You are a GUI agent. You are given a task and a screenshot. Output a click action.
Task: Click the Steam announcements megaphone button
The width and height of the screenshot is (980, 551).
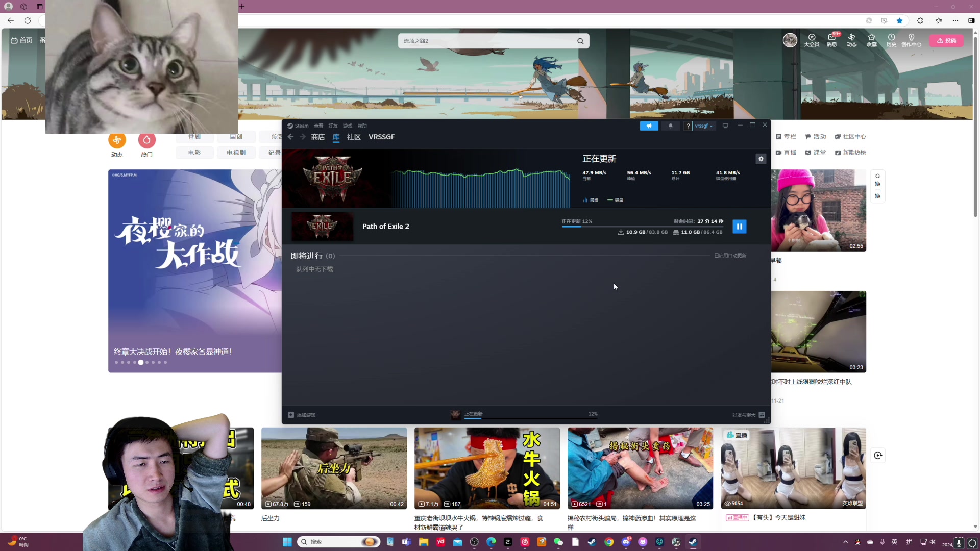click(x=649, y=126)
